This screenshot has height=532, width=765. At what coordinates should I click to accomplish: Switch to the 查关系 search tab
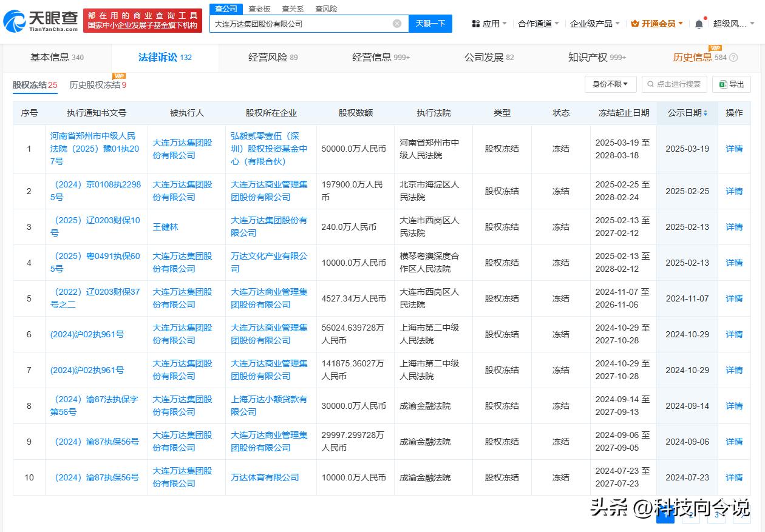[293, 9]
